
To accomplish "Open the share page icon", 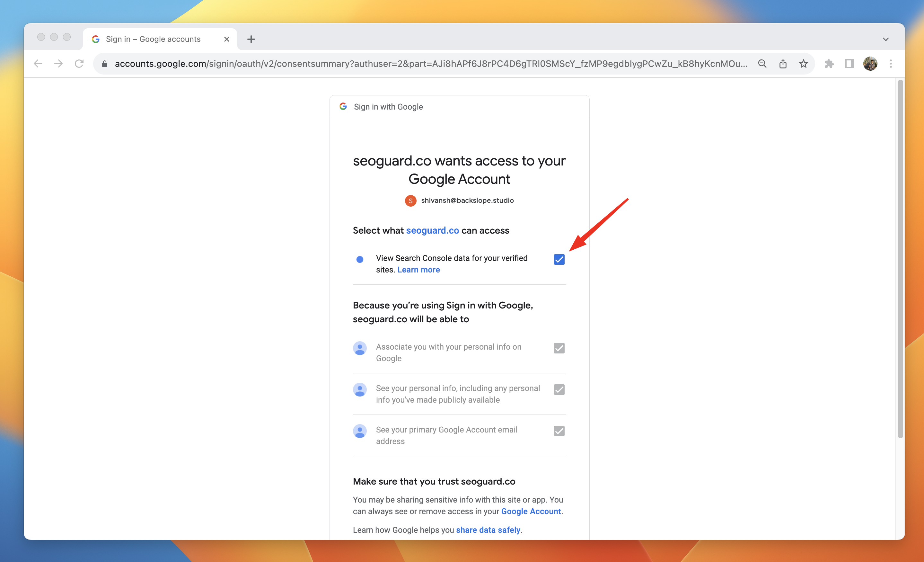I will [x=783, y=64].
